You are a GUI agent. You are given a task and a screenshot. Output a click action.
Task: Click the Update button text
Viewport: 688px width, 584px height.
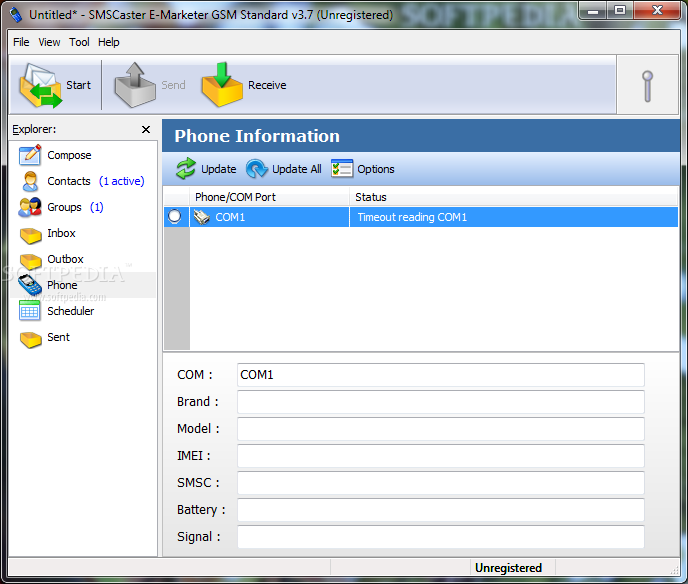219,169
